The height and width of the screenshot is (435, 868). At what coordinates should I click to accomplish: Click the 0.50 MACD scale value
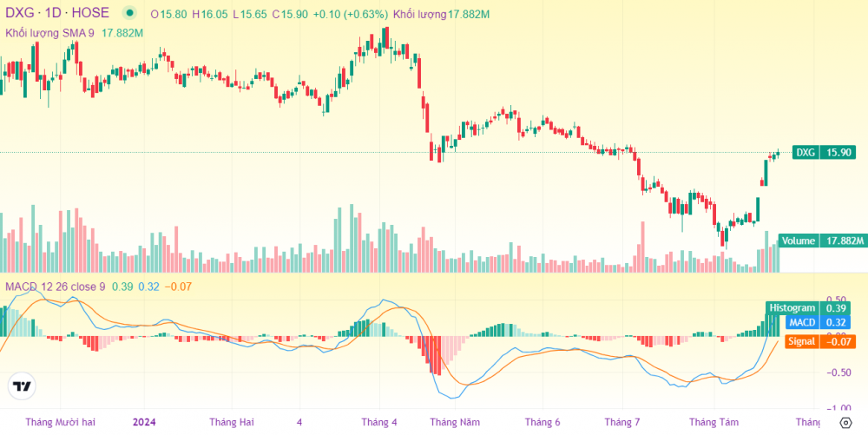(x=837, y=300)
